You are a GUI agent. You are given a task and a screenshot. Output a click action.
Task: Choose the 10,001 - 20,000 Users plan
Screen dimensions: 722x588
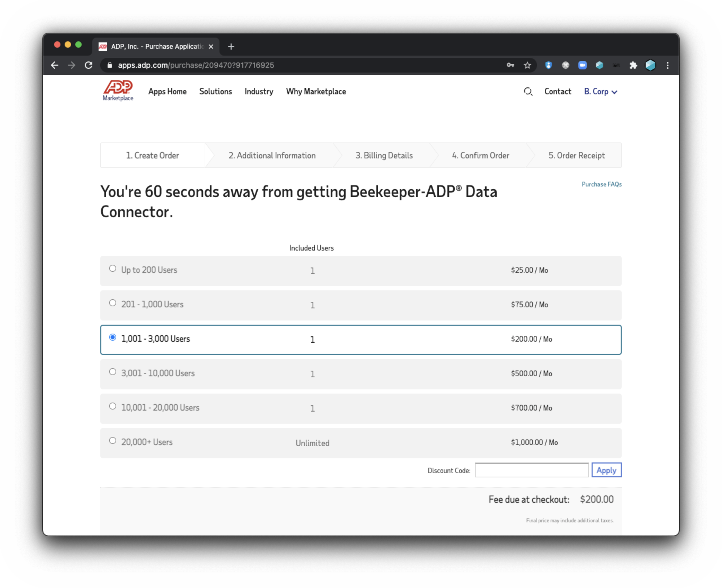(x=113, y=406)
